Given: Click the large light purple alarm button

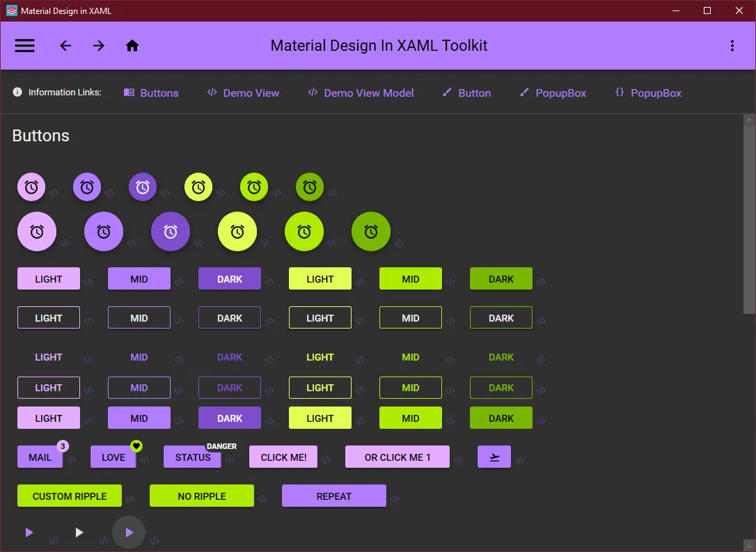Looking at the screenshot, I should click(x=37, y=231).
